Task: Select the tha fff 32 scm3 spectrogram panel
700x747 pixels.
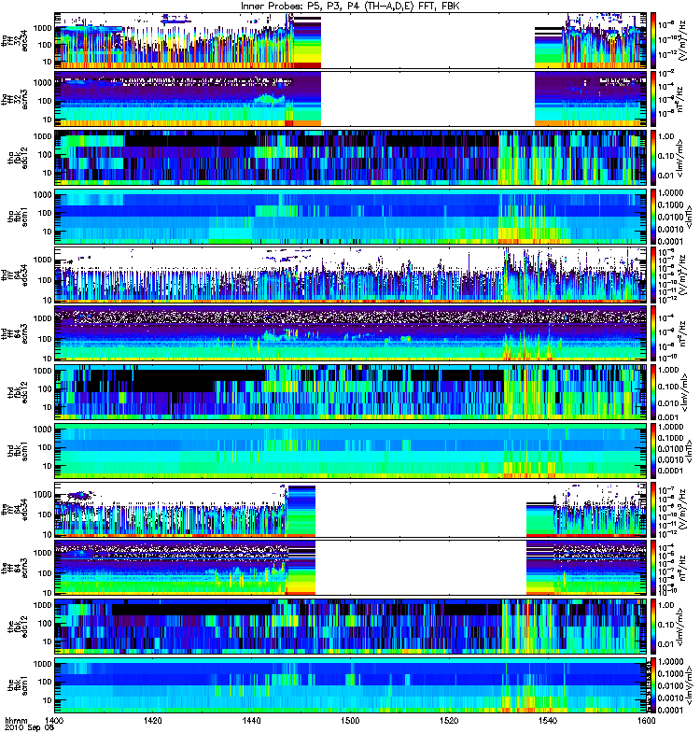Action: tap(351, 100)
